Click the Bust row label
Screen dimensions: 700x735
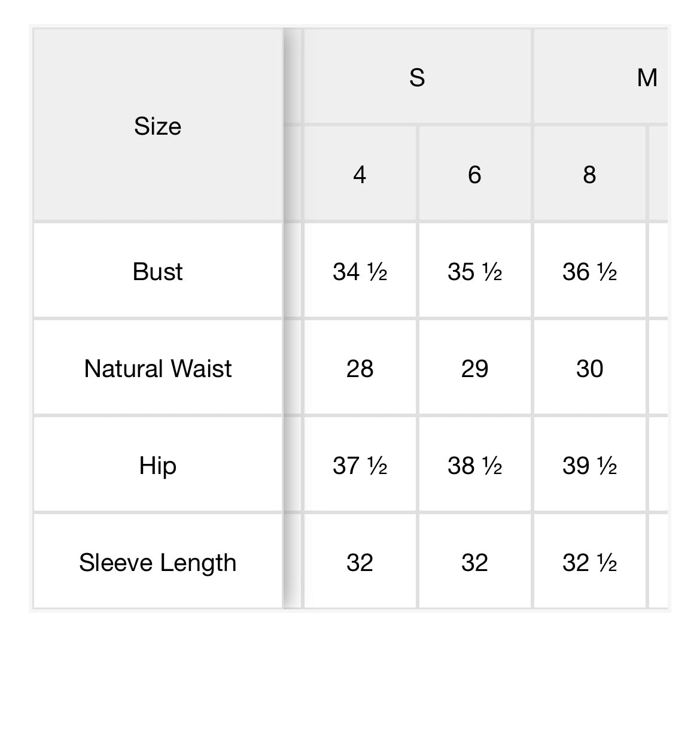pyautogui.click(x=157, y=272)
